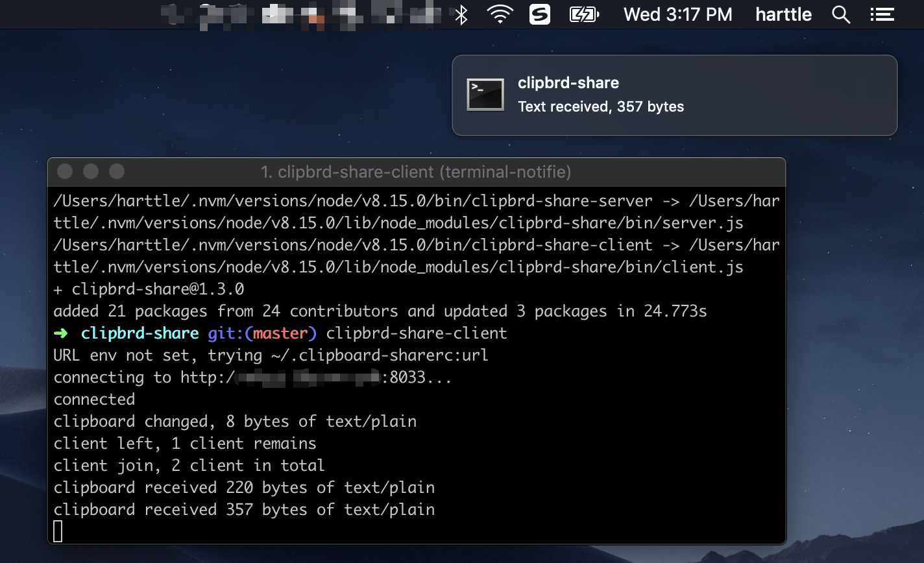This screenshot has width=924, height=563.
Task: Click 'clipboard received 220 bytes' line
Action: 244,488
